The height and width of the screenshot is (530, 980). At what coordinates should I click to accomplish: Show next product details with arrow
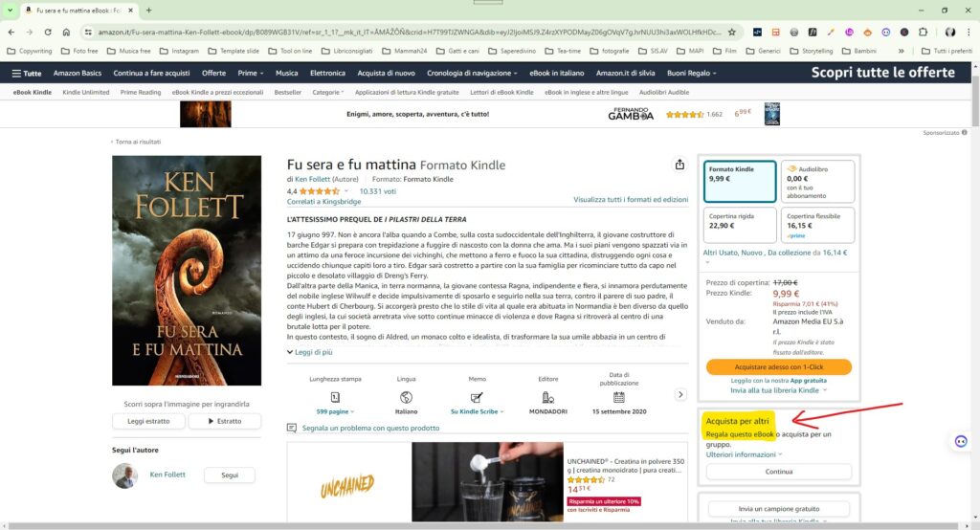coord(680,394)
